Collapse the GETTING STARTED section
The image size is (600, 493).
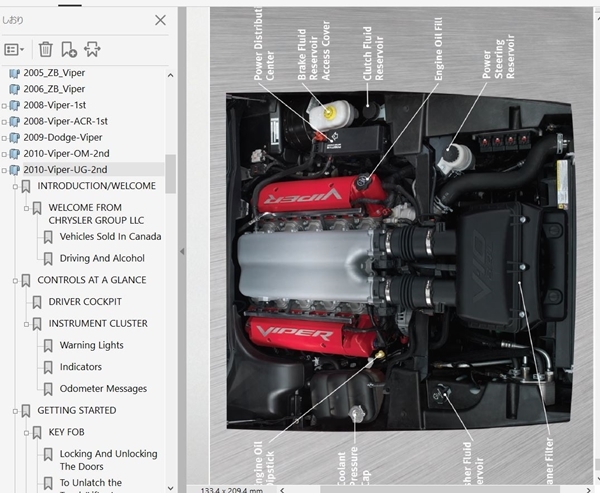[x=15, y=411]
